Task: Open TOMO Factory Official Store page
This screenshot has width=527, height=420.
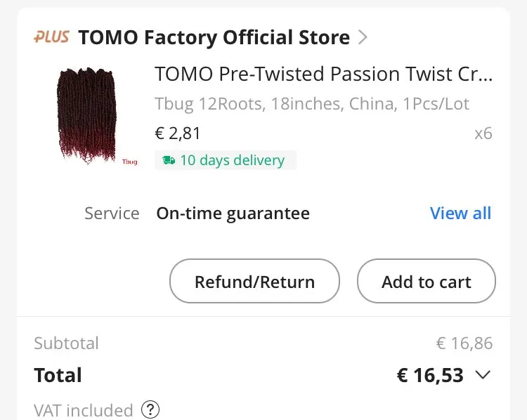Action: coord(214,37)
